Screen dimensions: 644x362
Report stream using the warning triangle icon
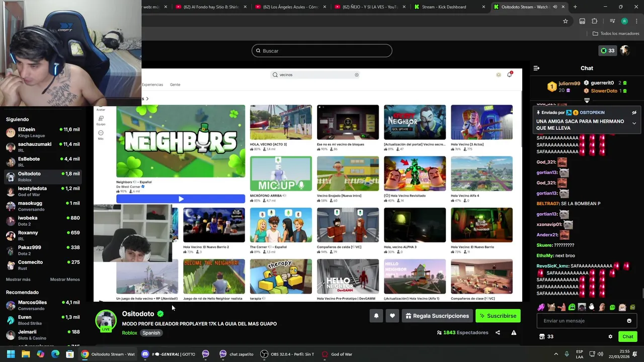(x=514, y=332)
